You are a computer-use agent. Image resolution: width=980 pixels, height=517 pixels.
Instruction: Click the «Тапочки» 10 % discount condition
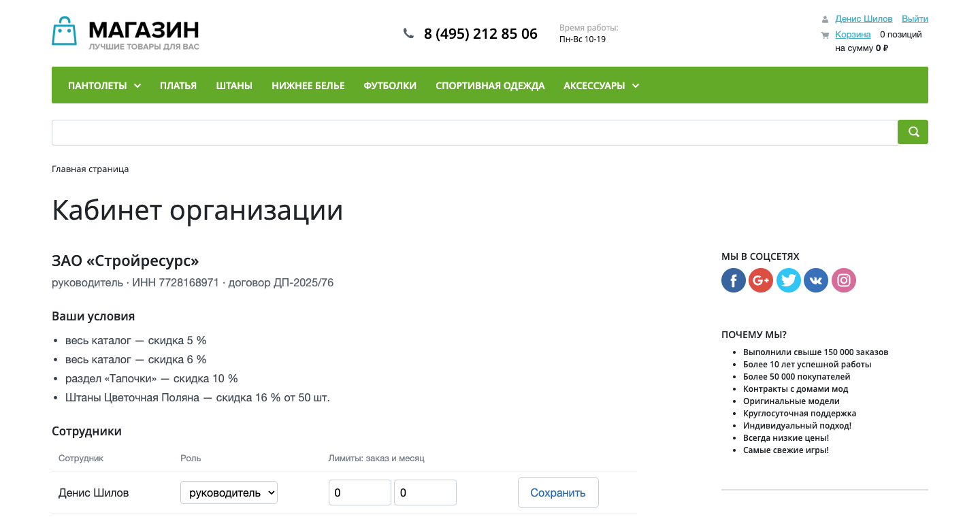coord(152,378)
